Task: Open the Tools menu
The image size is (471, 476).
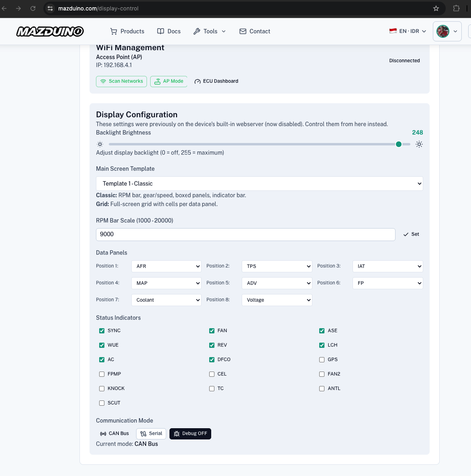Action: coord(210,31)
